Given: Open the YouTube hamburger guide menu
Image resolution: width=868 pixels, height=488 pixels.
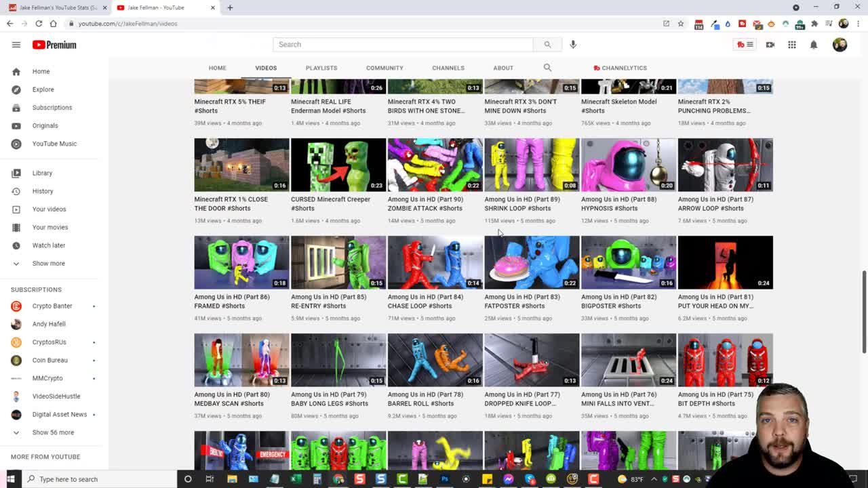Looking at the screenshot, I should pyautogui.click(x=16, y=45).
